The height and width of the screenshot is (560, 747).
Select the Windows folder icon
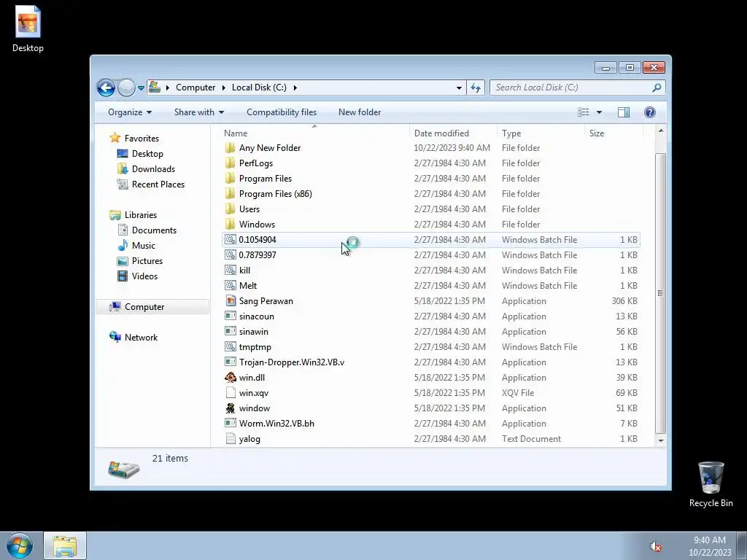(x=230, y=225)
